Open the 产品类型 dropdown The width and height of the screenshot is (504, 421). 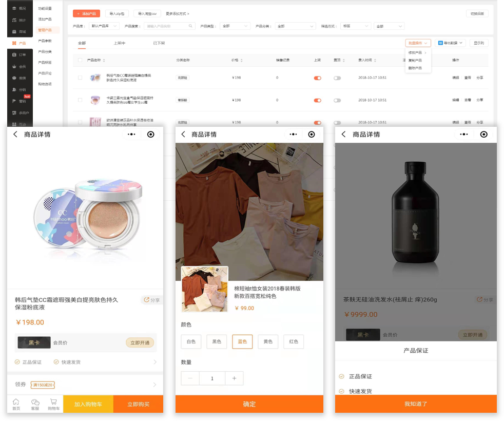pos(235,25)
